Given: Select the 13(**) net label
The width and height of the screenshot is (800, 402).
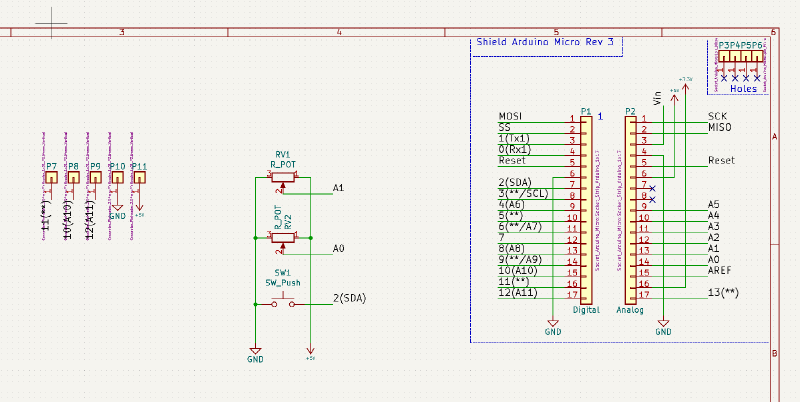Looking at the screenshot, I should (x=723, y=291).
